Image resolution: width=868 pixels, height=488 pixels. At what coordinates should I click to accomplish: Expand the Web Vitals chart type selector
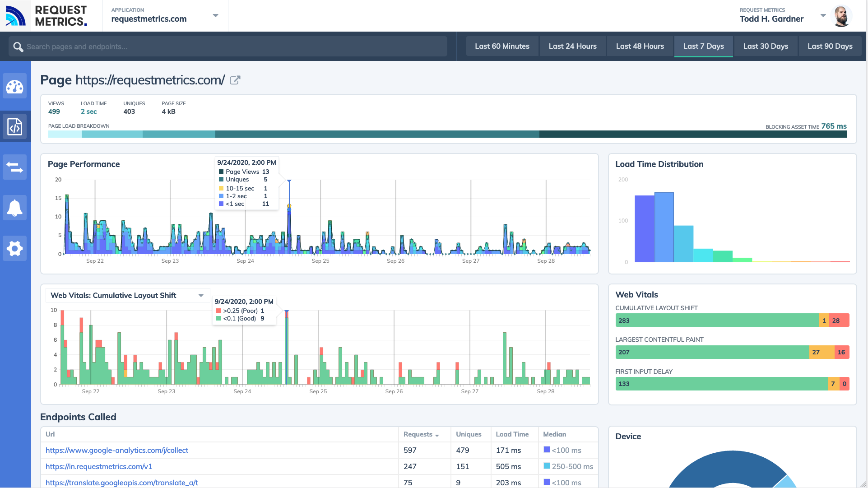[x=201, y=296]
